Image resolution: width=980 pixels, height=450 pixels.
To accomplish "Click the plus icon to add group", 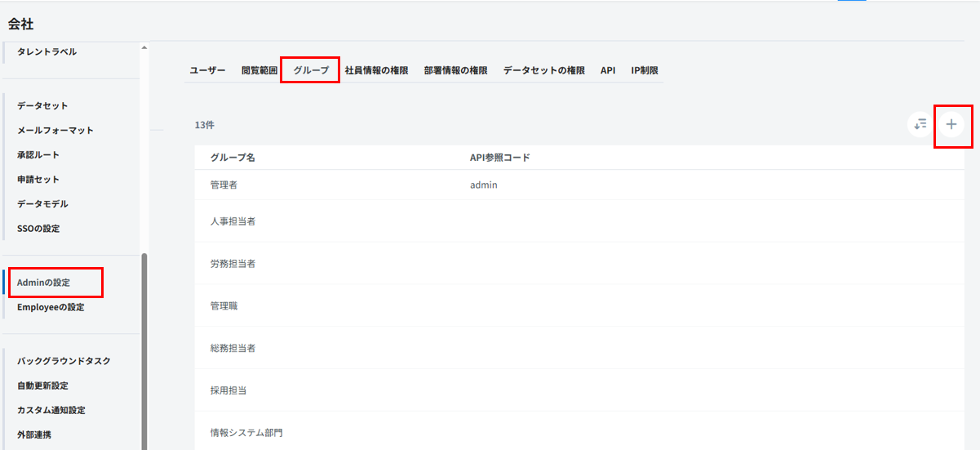I will tap(951, 125).
